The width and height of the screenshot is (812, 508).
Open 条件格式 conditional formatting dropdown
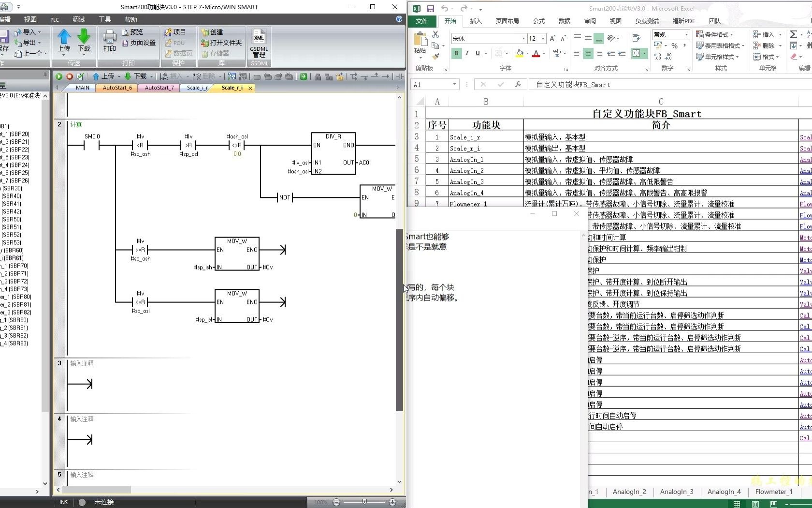(714, 34)
